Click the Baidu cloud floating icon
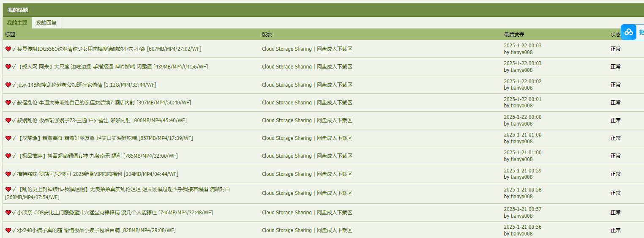Viewport: 644px width, 238px height. [x=629, y=32]
